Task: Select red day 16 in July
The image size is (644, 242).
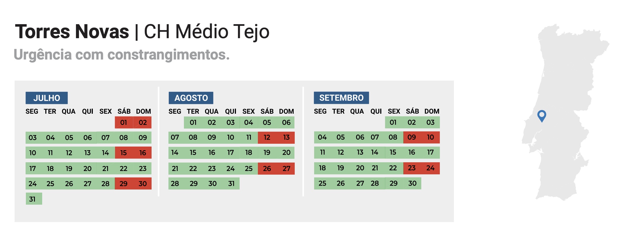Action: point(143,153)
